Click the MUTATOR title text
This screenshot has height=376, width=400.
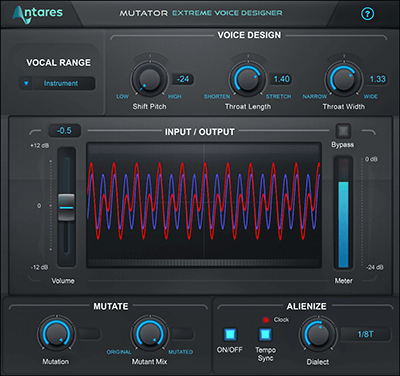[x=144, y=13]
